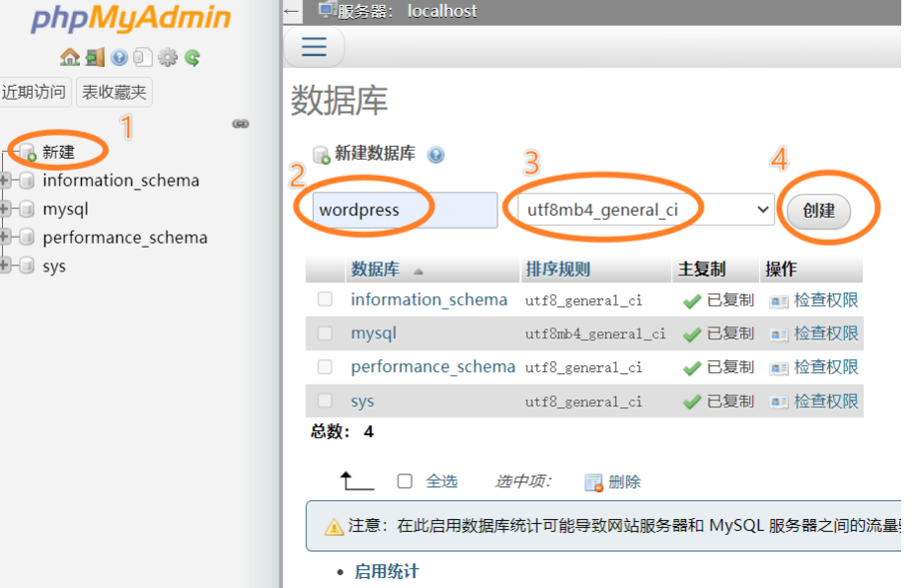Click 检查权限 for performance_schema
This screenshot has width=916, height=588.
[x=826, y=367]
